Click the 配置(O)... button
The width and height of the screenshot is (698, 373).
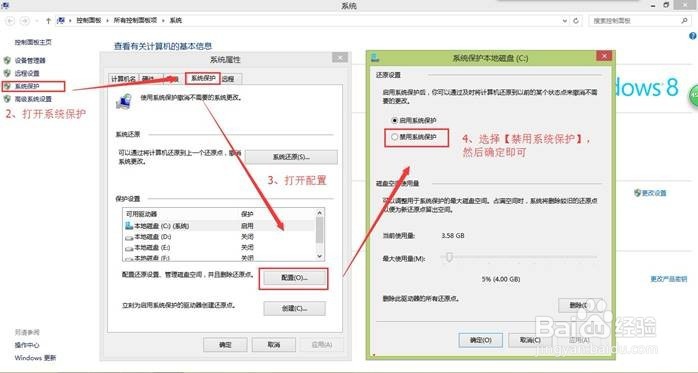tap(295, 278)
